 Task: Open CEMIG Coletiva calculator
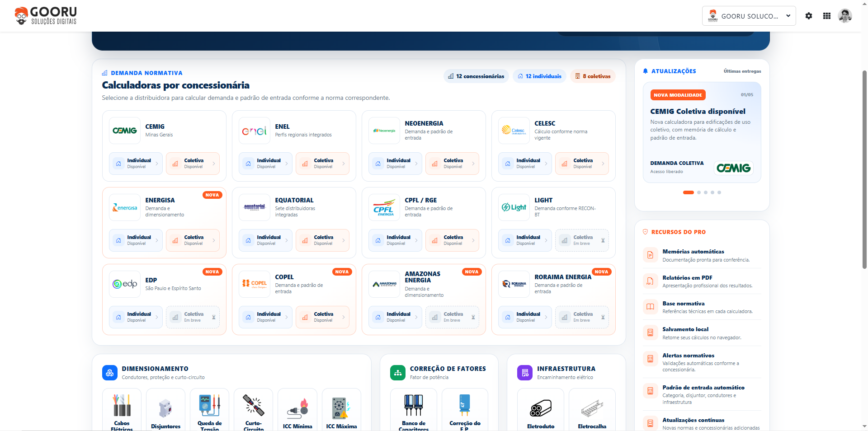193,164
